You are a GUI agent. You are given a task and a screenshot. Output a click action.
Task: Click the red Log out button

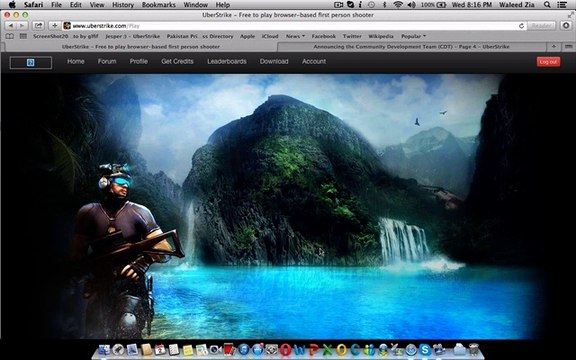(x=548, y=62)
